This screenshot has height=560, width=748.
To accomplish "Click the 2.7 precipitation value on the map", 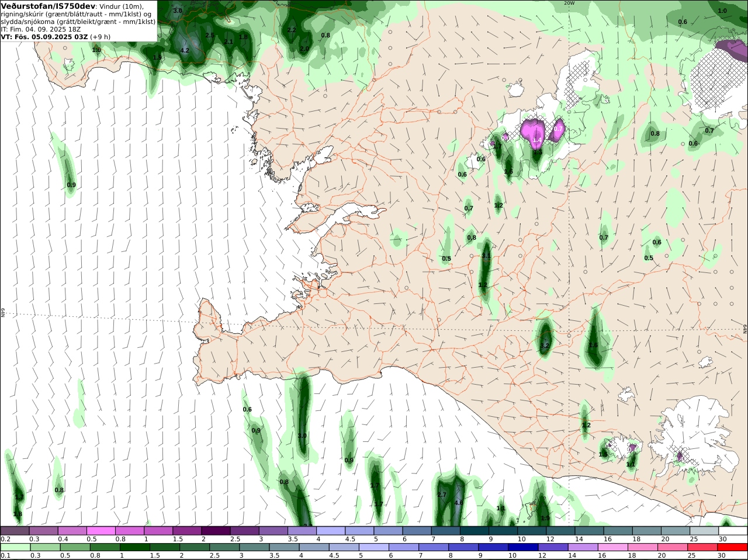I will pos(442,495).
